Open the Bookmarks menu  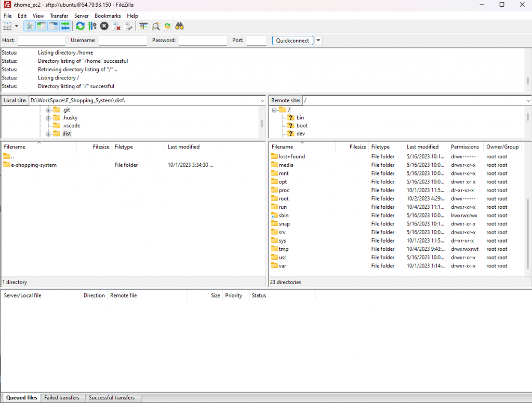pos(108,16)
